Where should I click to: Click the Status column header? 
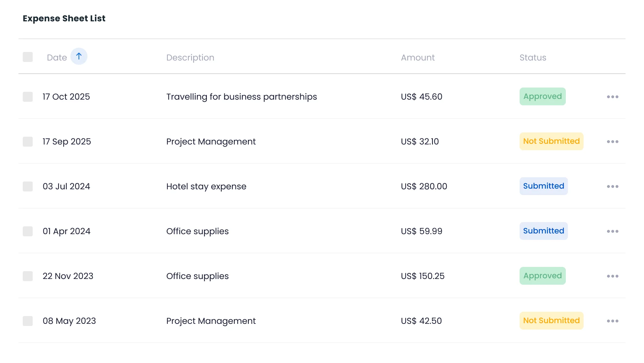point(533,58)
